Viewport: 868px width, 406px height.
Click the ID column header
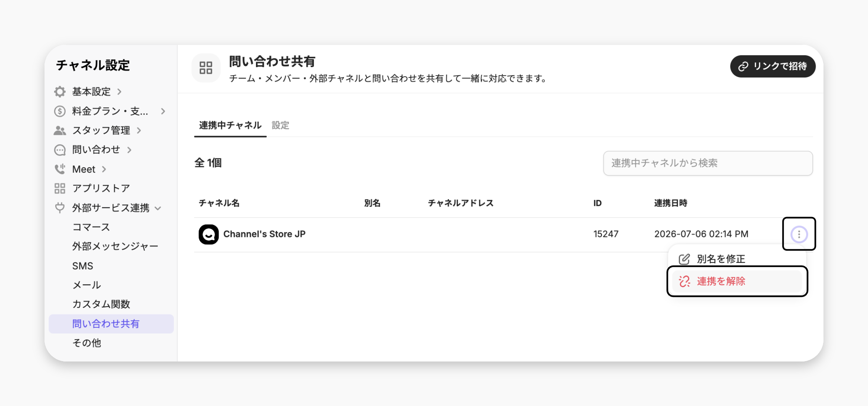pyautogui.click(x=598, y=203)
